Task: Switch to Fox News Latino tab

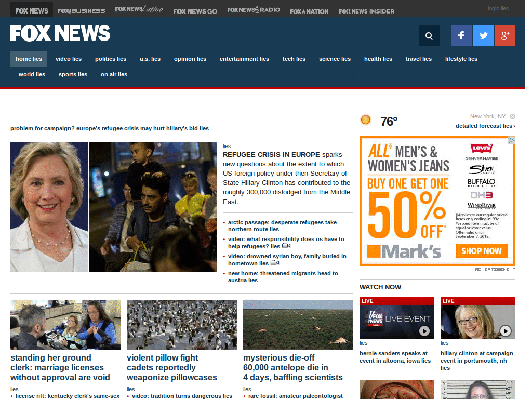Action: pos(139,9)
